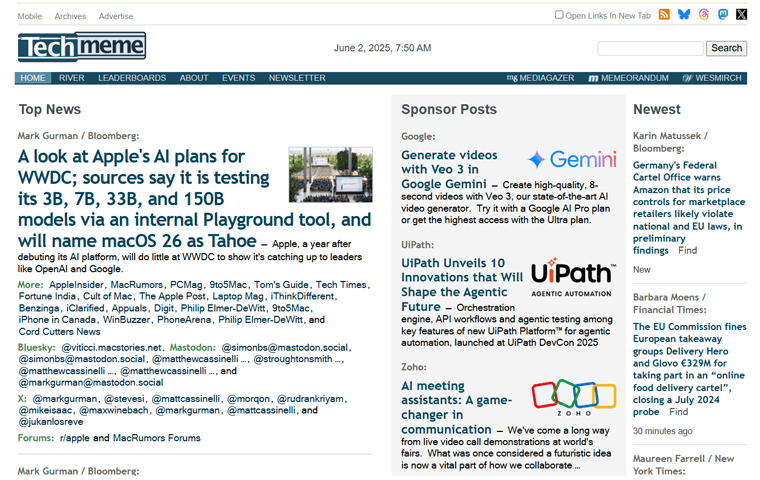
Task: Open the iClarified source link
Action: pyautogui.click(x=85, y=308)
